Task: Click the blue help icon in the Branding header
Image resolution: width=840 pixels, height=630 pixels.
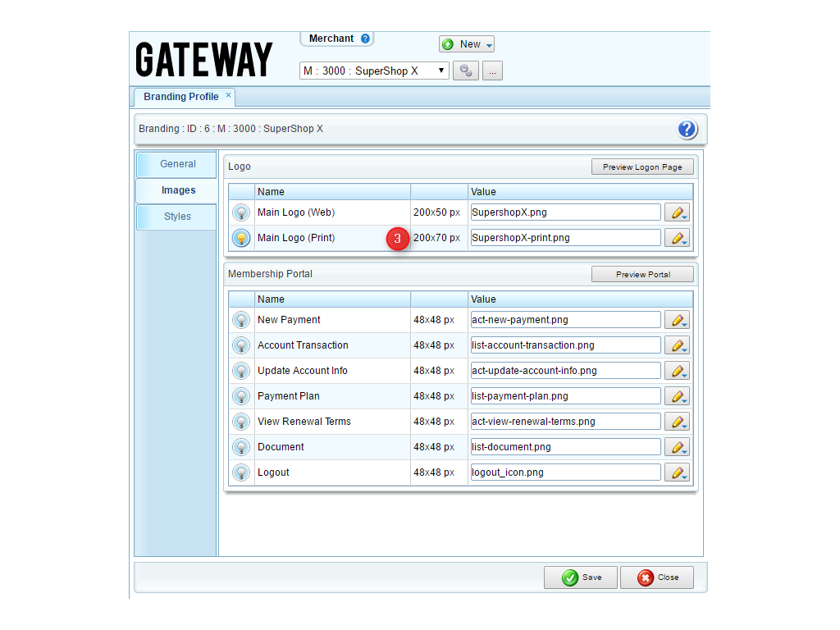Action: coord(687,129)
